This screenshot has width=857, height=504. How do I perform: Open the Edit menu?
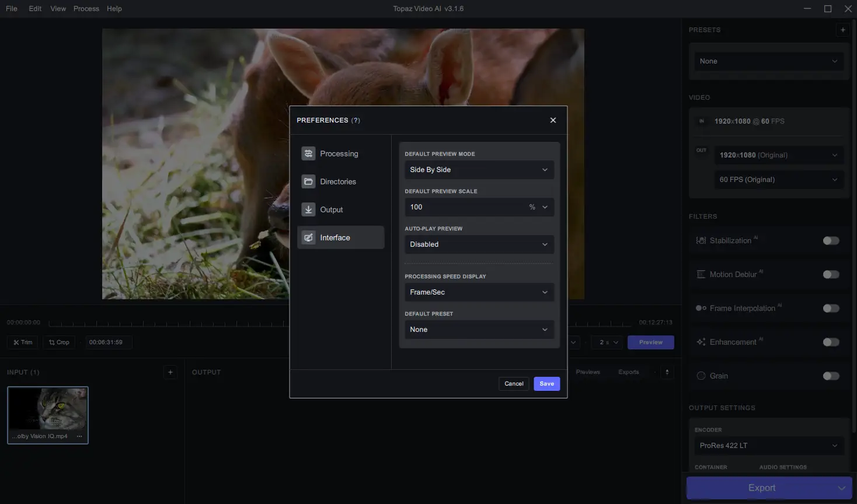[x=35, y=9]
